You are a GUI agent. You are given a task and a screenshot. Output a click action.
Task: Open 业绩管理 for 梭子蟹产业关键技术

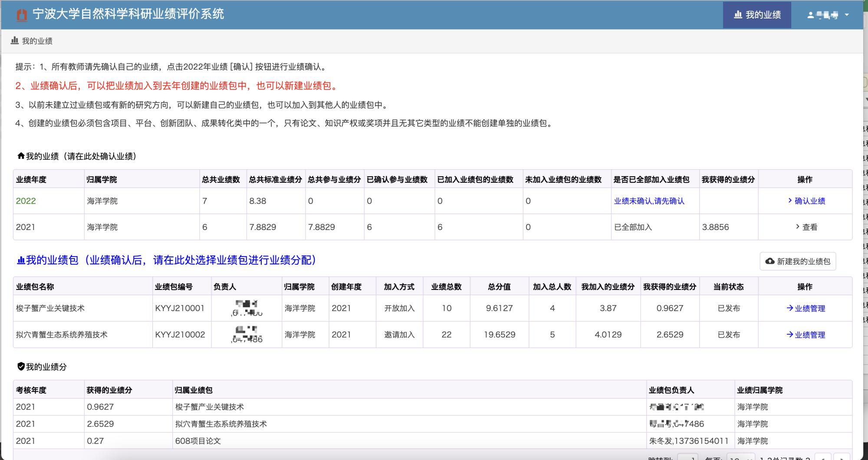(806, 309)
